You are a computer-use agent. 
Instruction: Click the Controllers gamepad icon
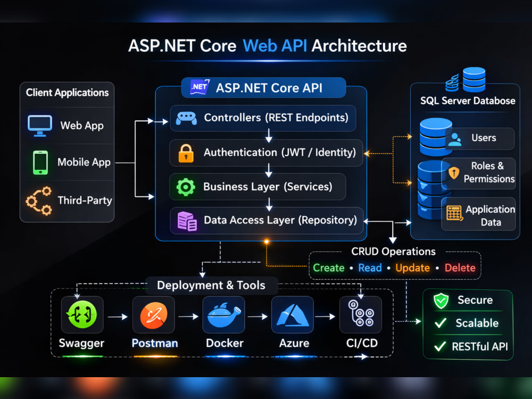tap(186, 119)
